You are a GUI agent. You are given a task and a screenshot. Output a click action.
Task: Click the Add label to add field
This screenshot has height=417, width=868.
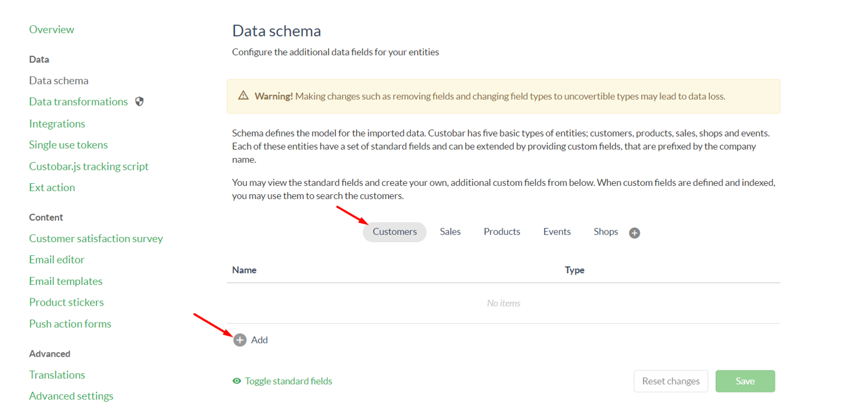coord(259,340)
